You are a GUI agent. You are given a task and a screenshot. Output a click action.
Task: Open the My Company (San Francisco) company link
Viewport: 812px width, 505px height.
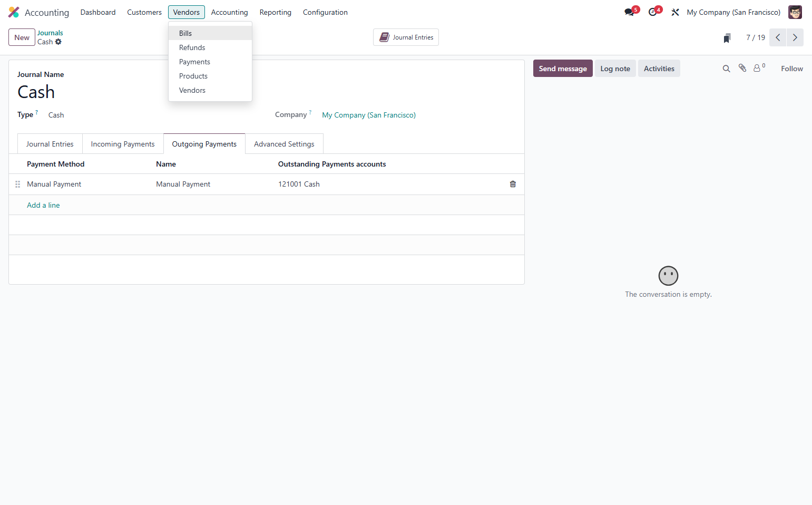(369, 115)
